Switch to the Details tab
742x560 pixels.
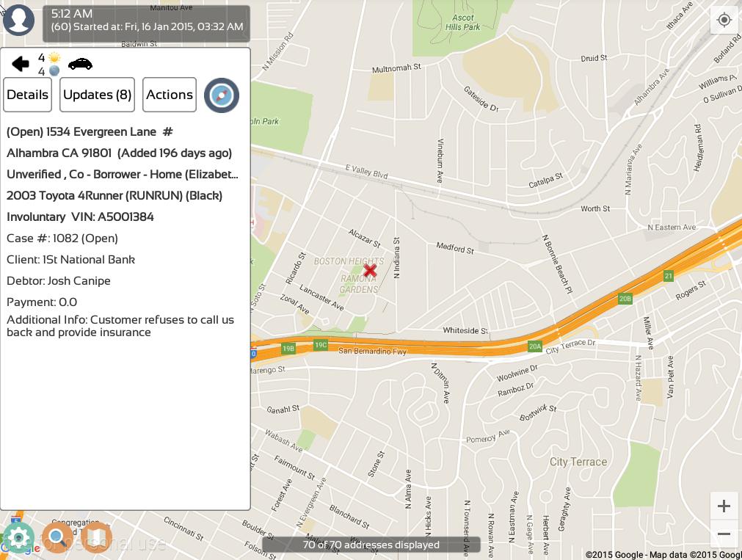click(x=28, y=95)
